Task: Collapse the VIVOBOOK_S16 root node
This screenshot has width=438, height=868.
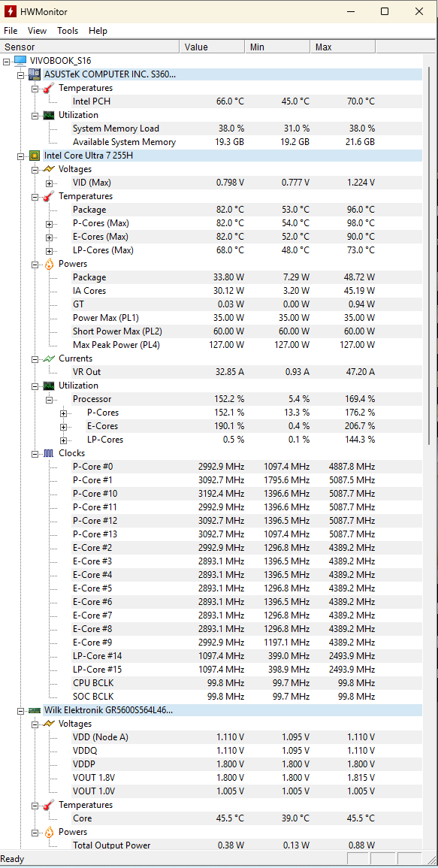Action: [x=6, y=61]
